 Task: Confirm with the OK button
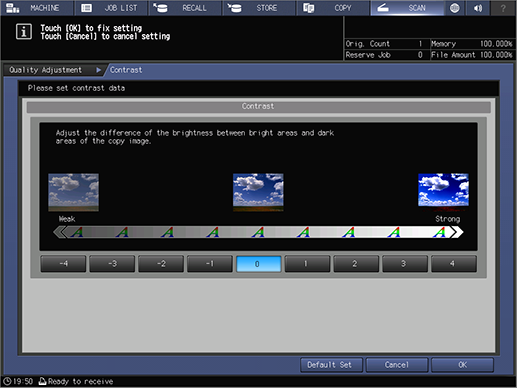coord(462,365)
